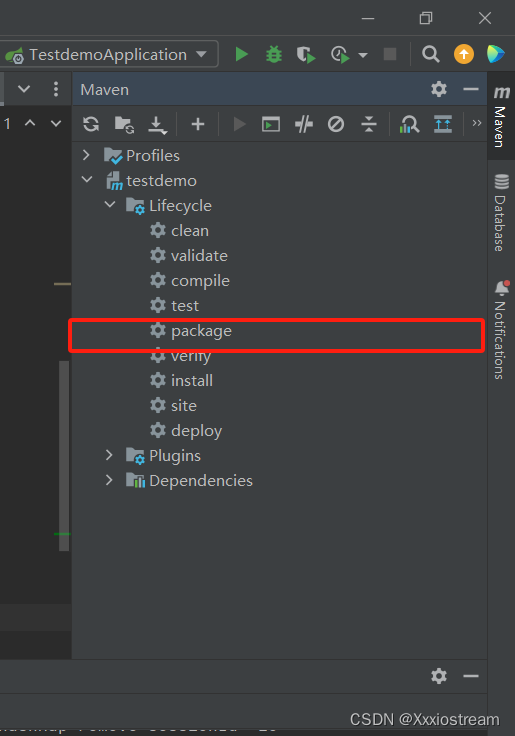Open the Maven side tab

tap(501, 115)
